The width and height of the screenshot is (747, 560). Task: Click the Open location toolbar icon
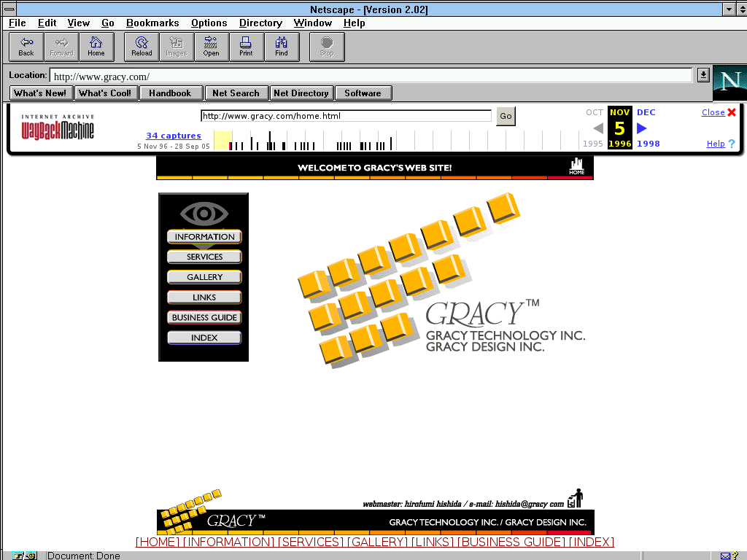pyautogui.click(x=211, y=47)
